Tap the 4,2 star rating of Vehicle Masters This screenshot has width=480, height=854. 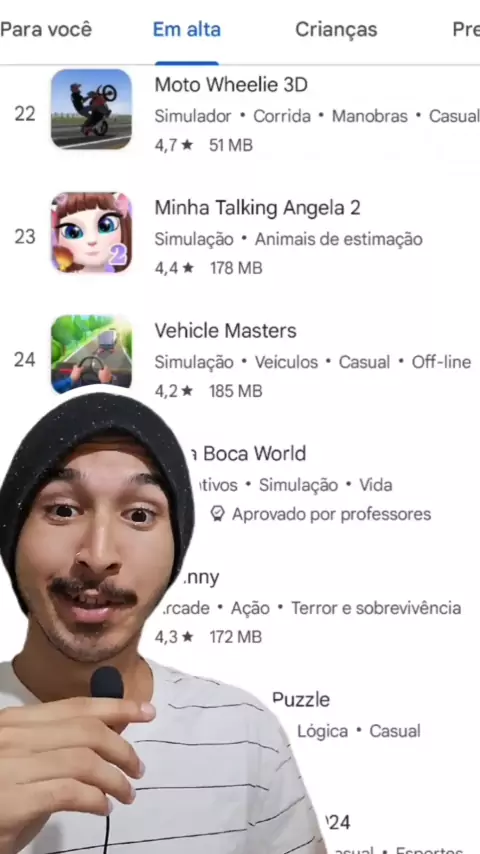[x=173, y=391]
